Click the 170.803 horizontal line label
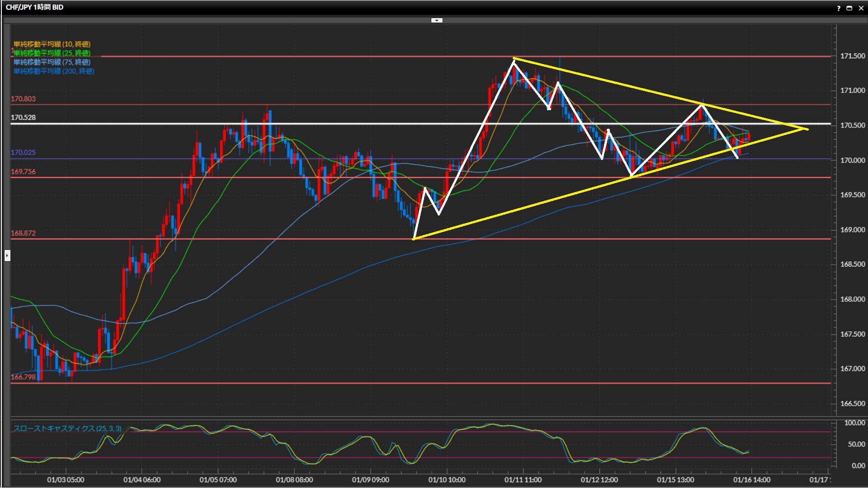868x488 pixels. coord(23,99)
